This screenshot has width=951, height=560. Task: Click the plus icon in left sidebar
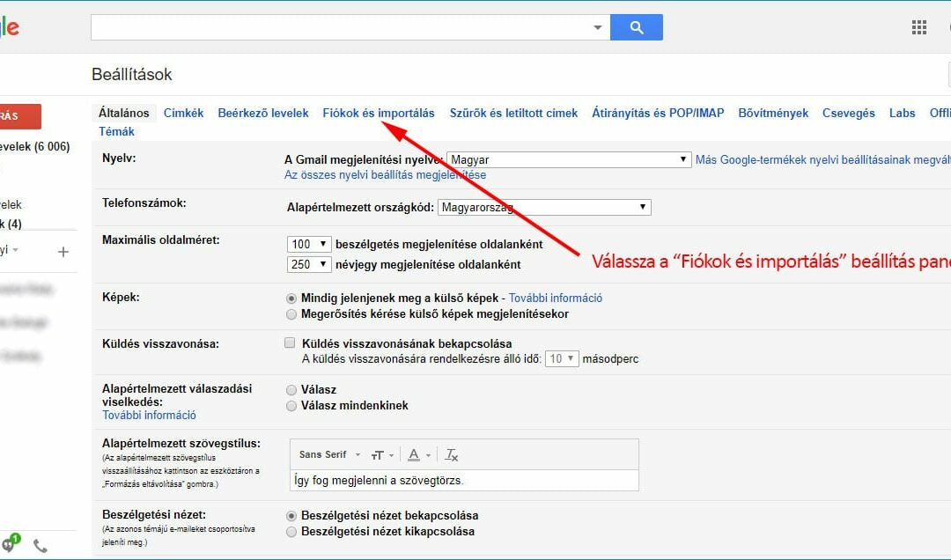(63, 251)
